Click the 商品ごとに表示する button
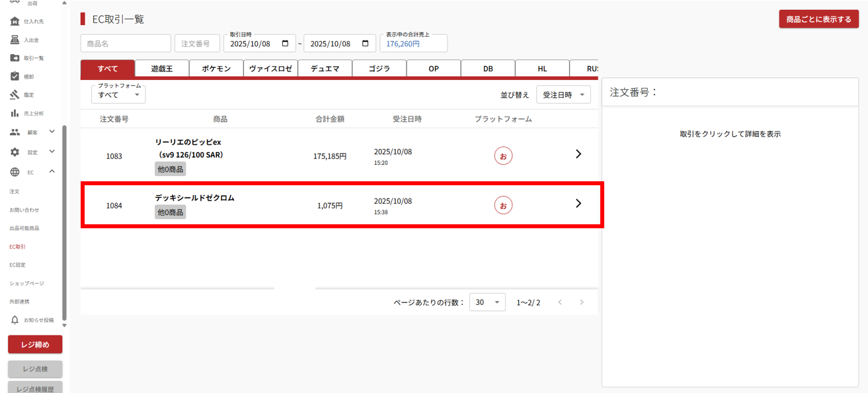 tap(818, 19)
